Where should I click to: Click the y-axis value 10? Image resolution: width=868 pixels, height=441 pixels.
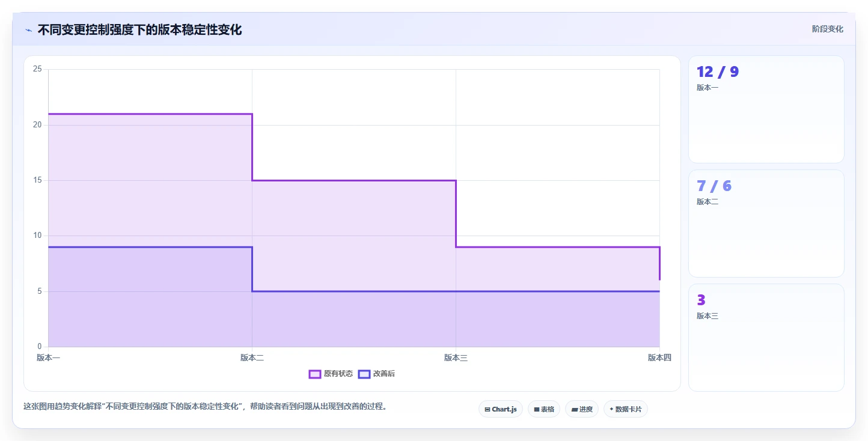pos(37,236)
